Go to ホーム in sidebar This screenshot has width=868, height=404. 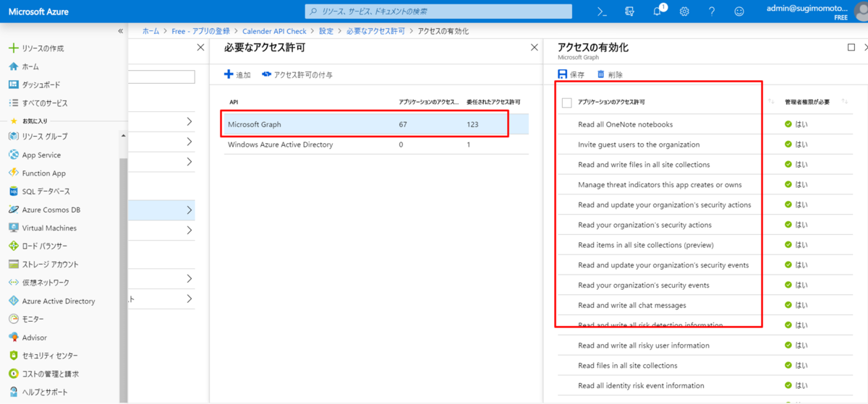(x=24, y=66)
